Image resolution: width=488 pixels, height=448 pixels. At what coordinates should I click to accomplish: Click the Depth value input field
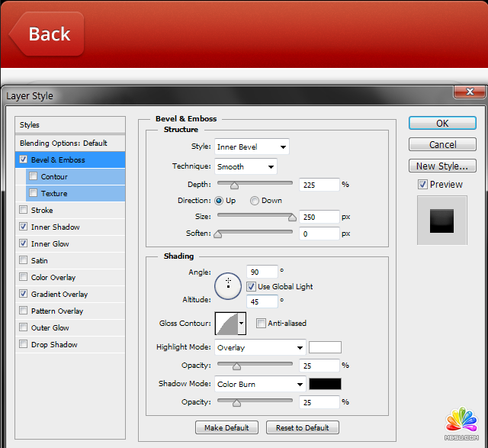319,184
